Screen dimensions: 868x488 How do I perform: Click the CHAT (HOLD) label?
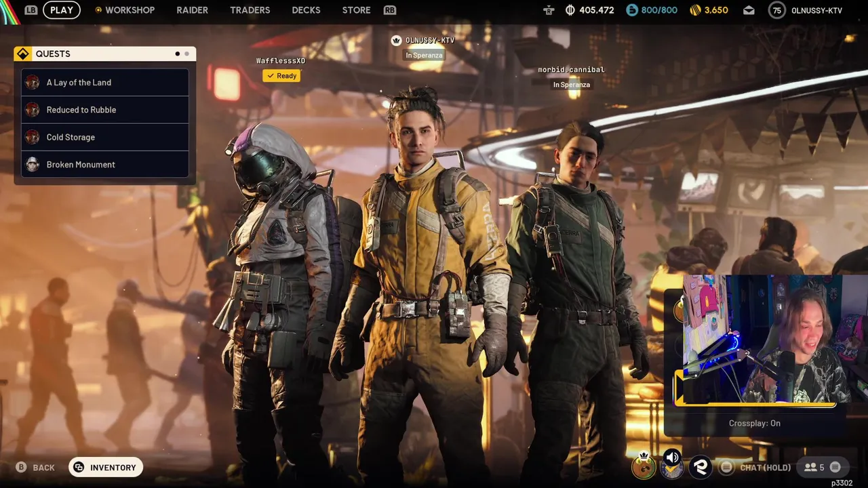tap(766, 468)
